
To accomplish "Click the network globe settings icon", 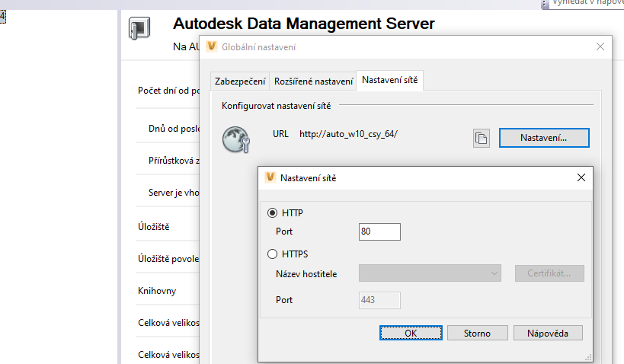I will [x=236, y=139].
